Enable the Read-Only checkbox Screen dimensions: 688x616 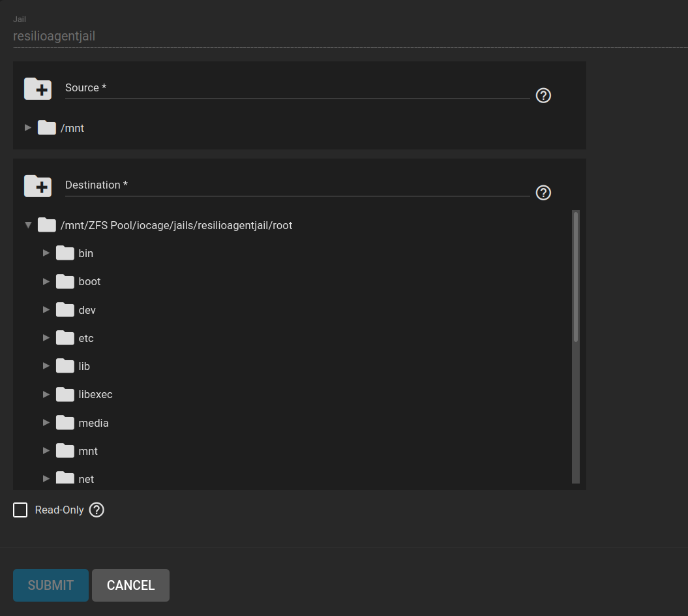coord(20,510)
